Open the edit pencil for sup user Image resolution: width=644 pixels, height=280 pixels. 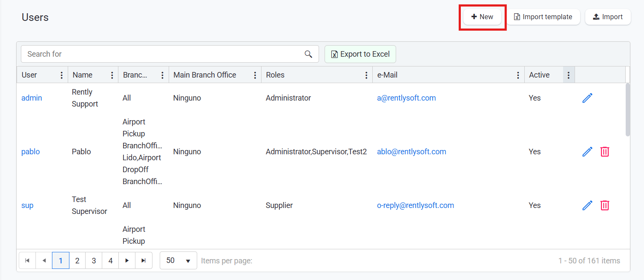(x=587, y=205)
